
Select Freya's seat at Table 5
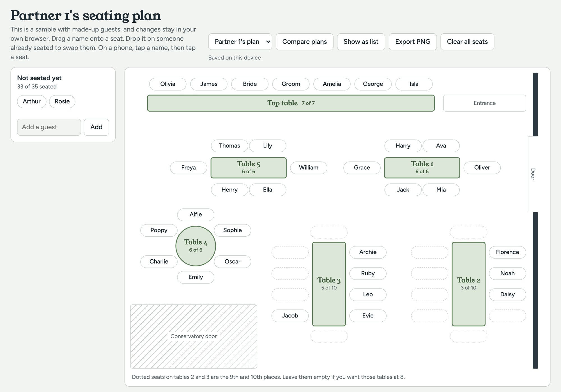(188, 168)
